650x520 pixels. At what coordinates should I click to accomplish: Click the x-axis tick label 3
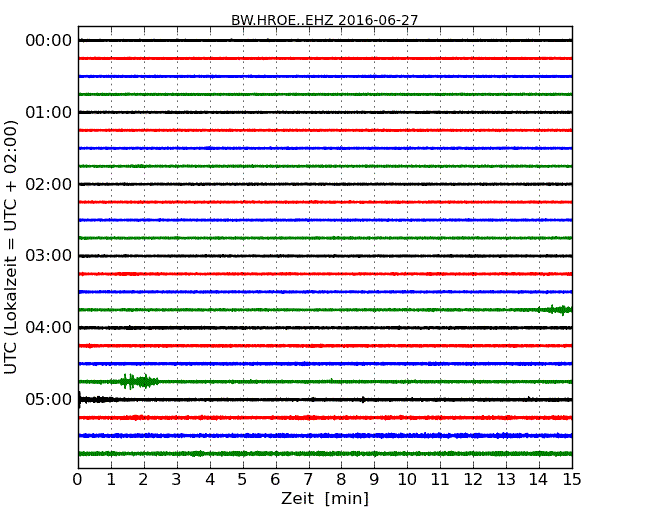click(x=177, y=480)
